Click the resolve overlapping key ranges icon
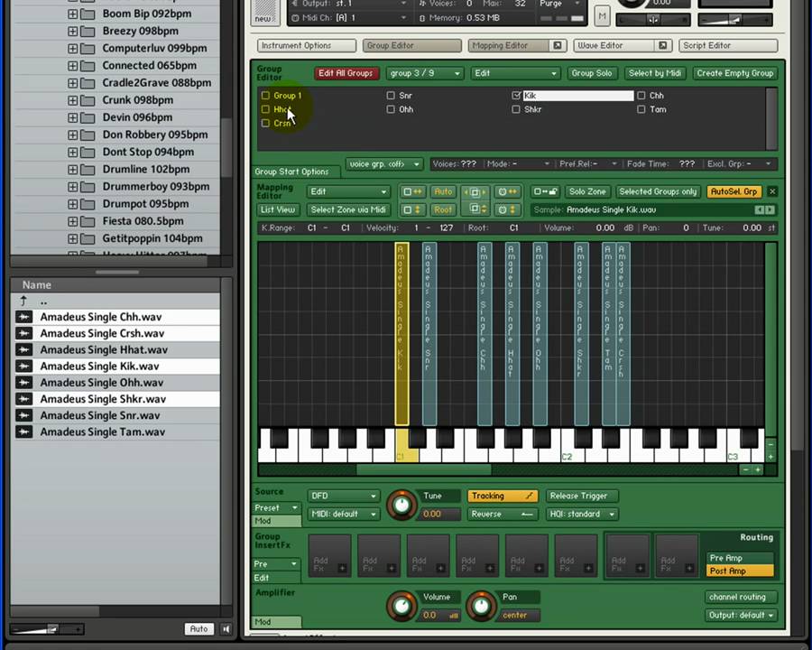 tap(475, 191)
